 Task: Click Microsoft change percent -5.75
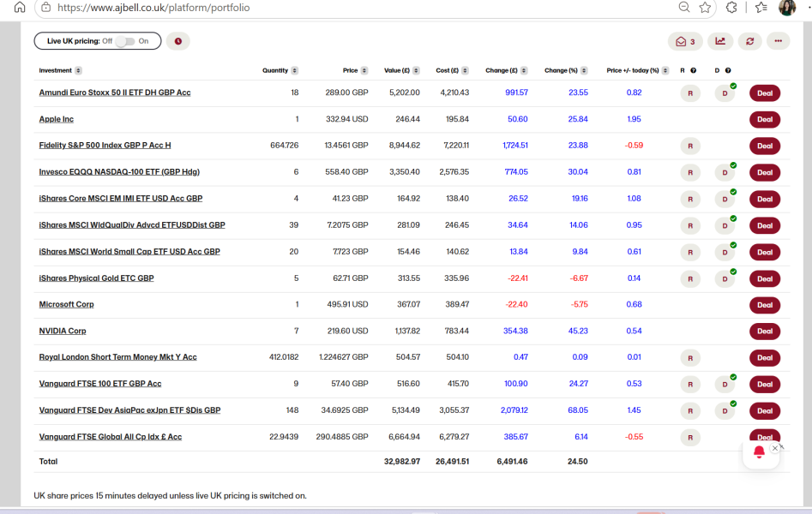point(580,304)
